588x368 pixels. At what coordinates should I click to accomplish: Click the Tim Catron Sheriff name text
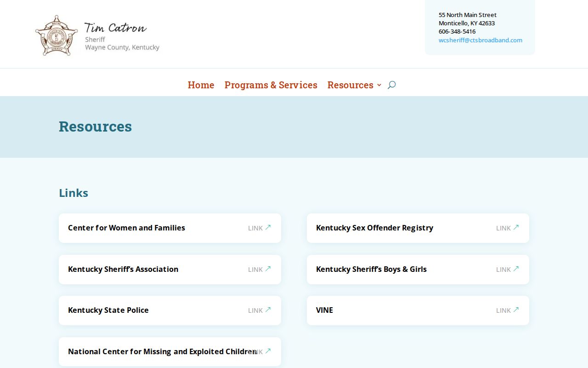tap(115, 28)
